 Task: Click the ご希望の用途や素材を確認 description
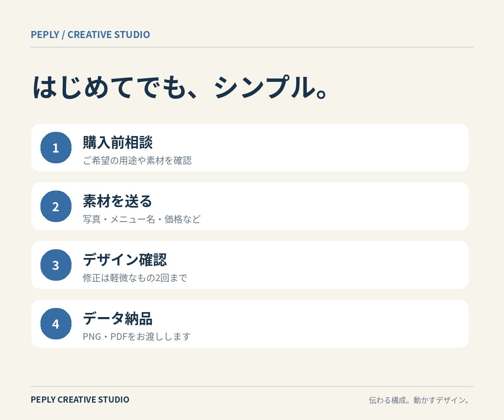(137, 160)
